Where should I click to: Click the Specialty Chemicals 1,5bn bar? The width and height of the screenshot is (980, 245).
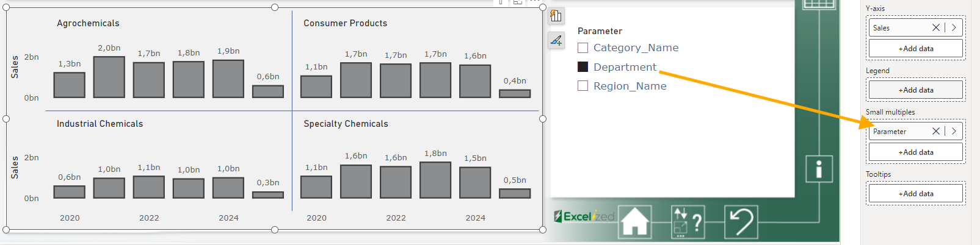[x=475, y=183]
